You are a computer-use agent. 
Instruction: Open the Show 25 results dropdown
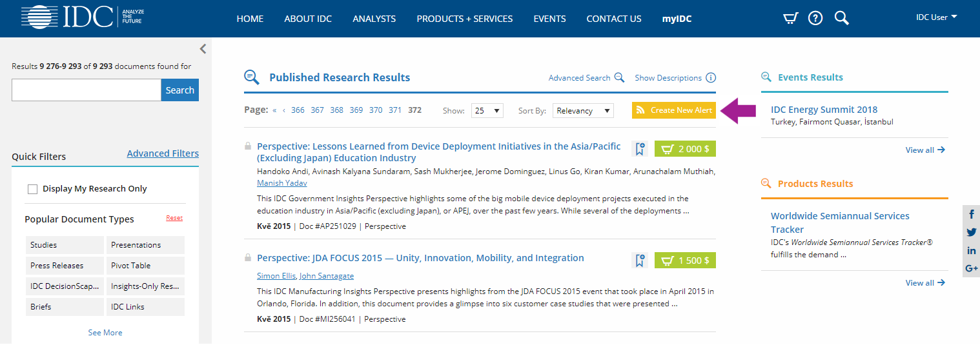tap(487, 110)
